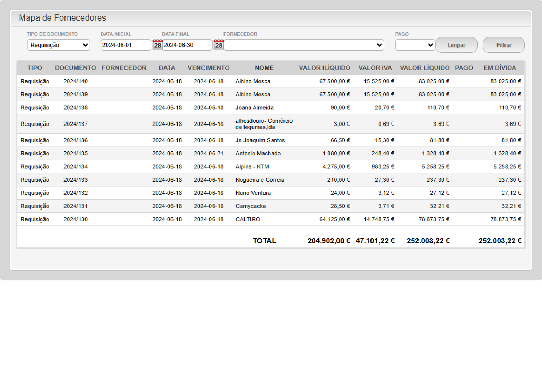The height and width of the screenshot is (392, 542).
Task: Click the Alpine - KTM supplier name
Action: pos(252,167)
